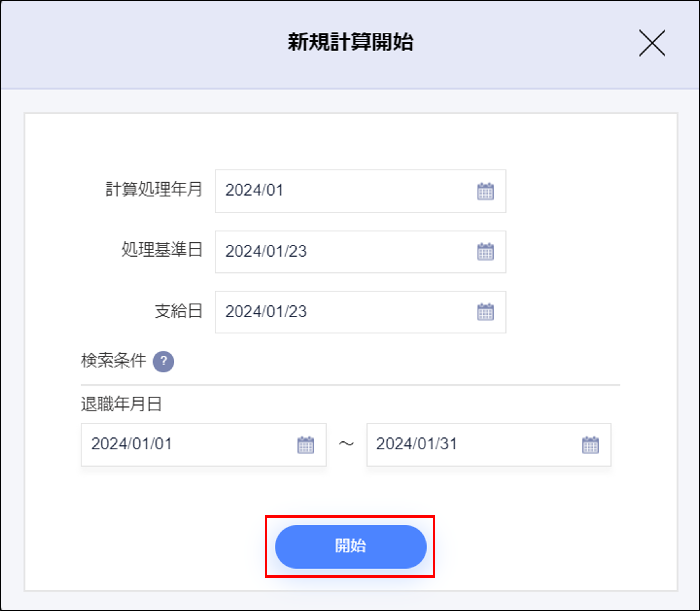This screenshot has height=611, width=700.
Task: Click the 退職年月日 label
Action: click(x=121, y=404)
